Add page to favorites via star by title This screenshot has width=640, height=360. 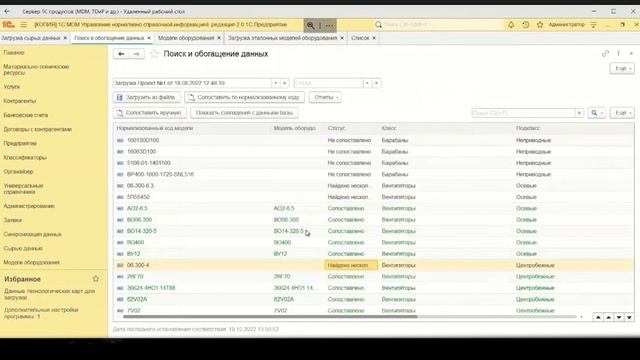click(154, 54)
